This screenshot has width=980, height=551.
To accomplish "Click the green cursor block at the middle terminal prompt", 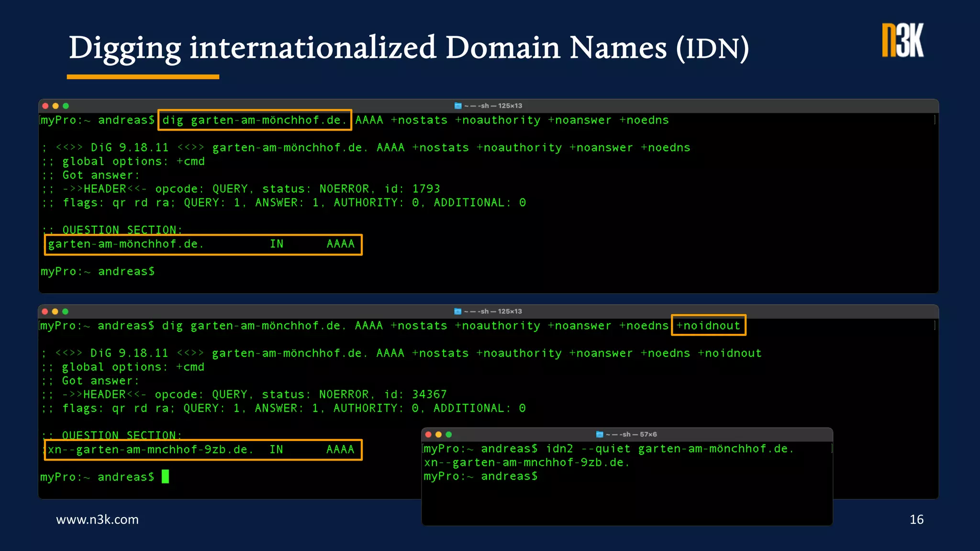I will (x=165, y=476).
